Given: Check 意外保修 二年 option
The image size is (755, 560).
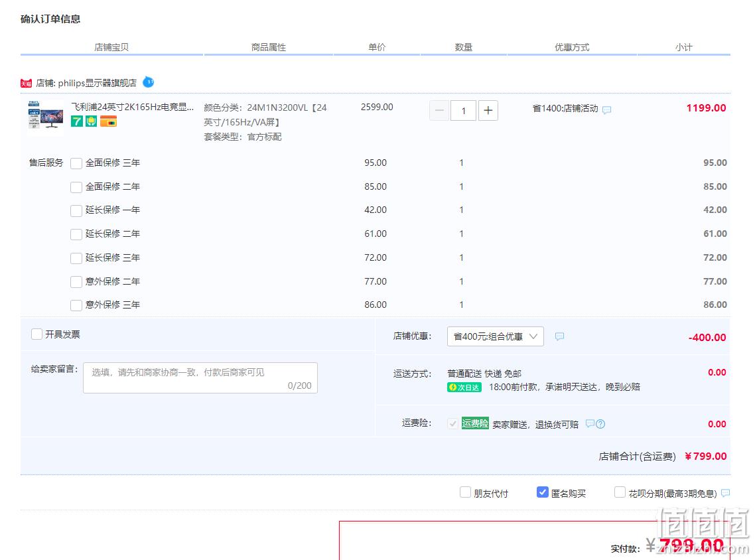Looking at the screenshot, I should point(76,282).
